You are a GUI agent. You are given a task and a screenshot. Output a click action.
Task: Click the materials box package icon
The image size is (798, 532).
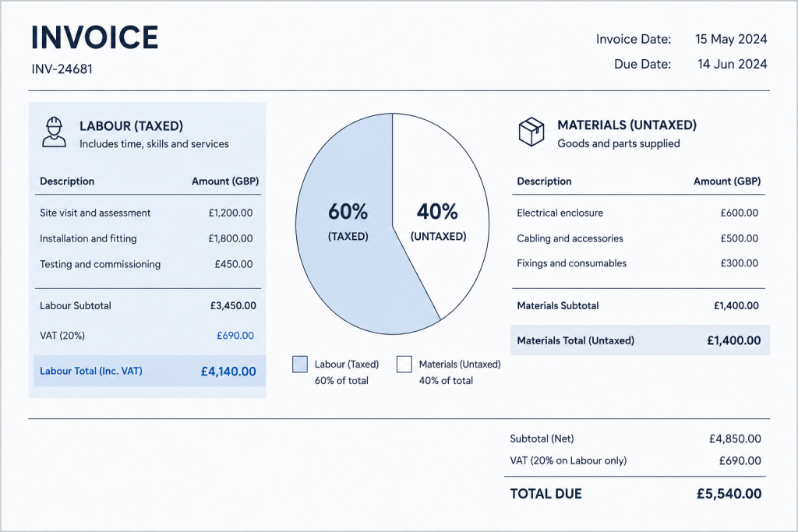click(x=531, y=132)
